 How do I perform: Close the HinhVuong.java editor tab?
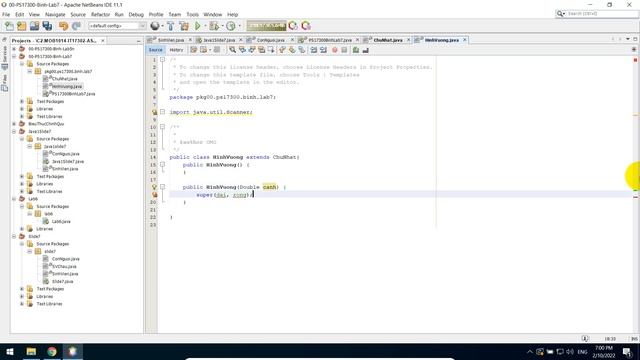[464, 40]
